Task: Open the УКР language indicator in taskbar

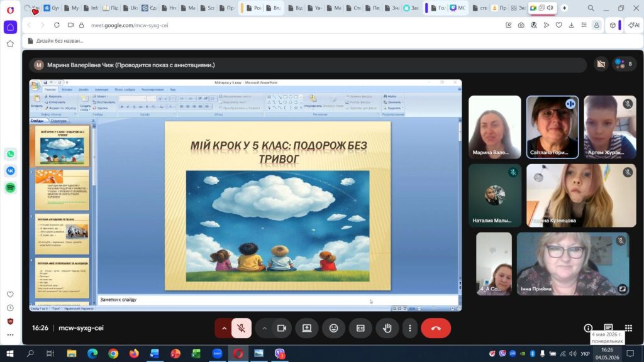Action: (585, 353)
